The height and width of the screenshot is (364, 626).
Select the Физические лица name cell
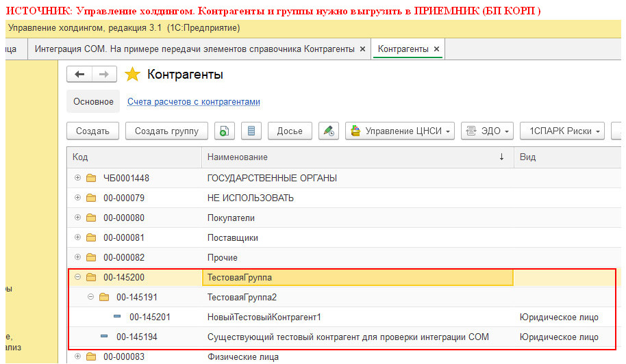pyautogui.click(x=358, y=357)
